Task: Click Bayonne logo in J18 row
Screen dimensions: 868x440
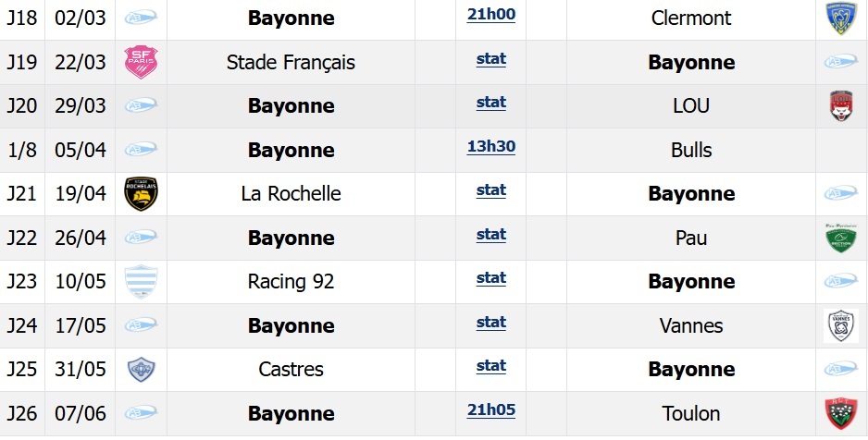Action: click(141, 18)
